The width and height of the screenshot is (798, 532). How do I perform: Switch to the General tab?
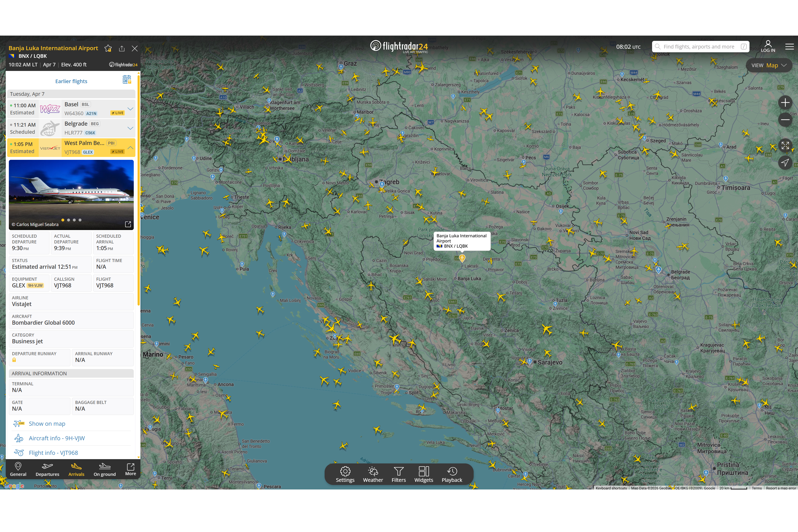point(18,470)
